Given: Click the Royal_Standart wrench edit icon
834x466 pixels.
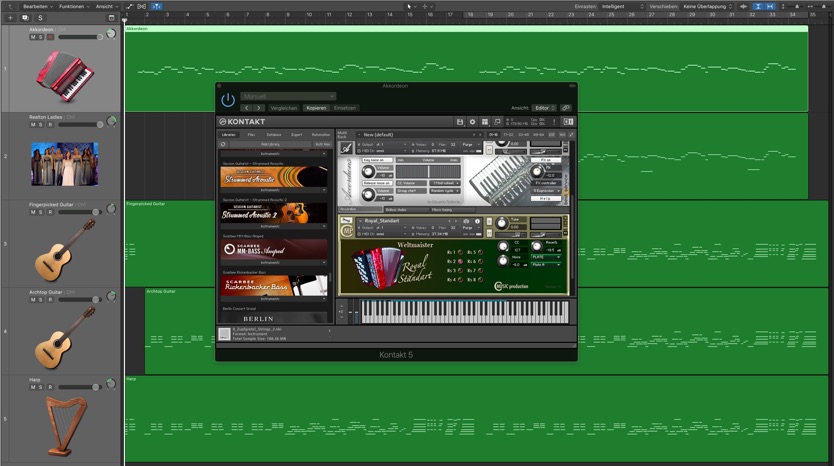Looking at the screenshot, I should [346, 221].
